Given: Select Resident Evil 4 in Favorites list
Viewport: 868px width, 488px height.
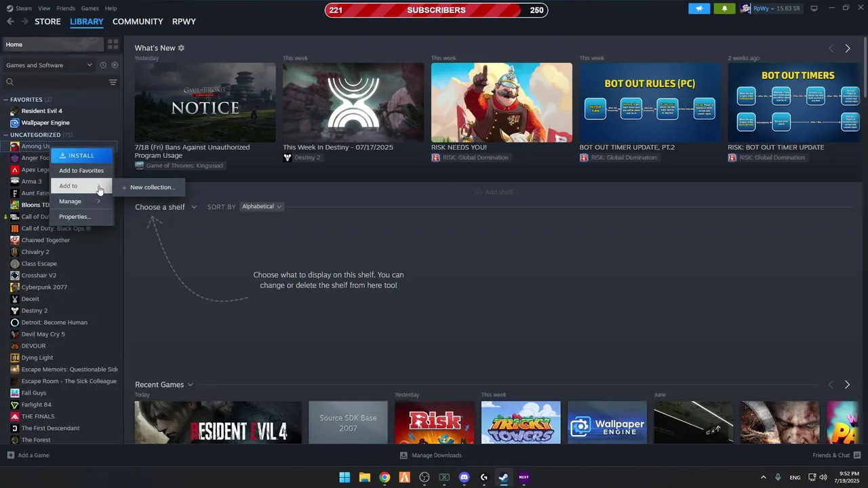Looking at the screenshot, I should click(x=41, y=111).
